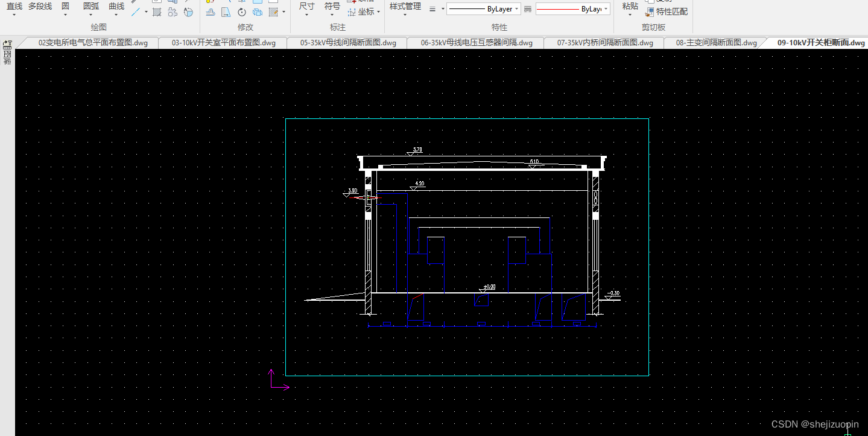Switch to 03-10kV开关室平面布置图.dwg tab

(x=224, y=43)
